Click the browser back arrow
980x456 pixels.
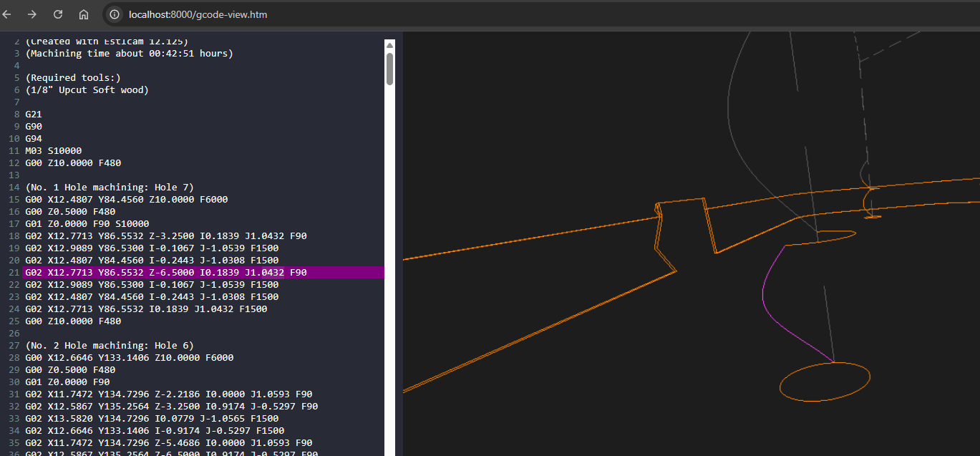(x=8, y=14)
